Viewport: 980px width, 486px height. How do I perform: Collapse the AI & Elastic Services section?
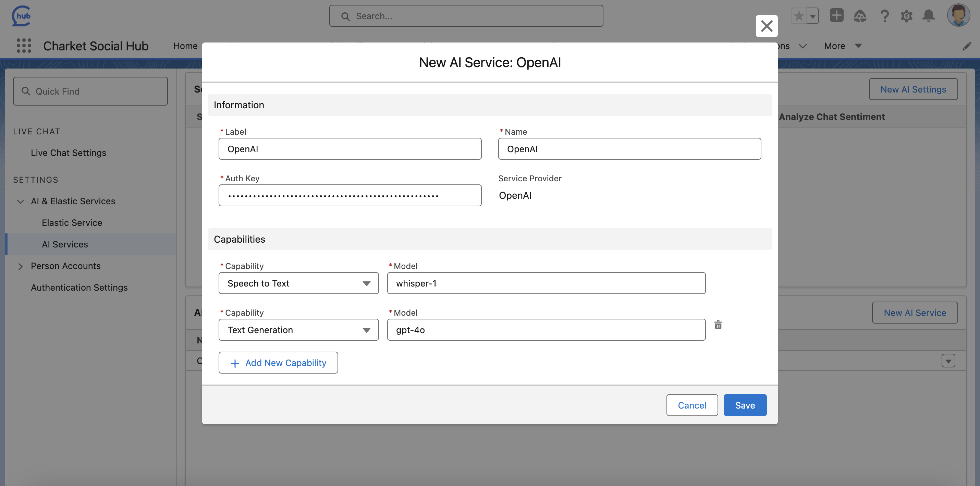pyautogui.click(x=21, y=201)
